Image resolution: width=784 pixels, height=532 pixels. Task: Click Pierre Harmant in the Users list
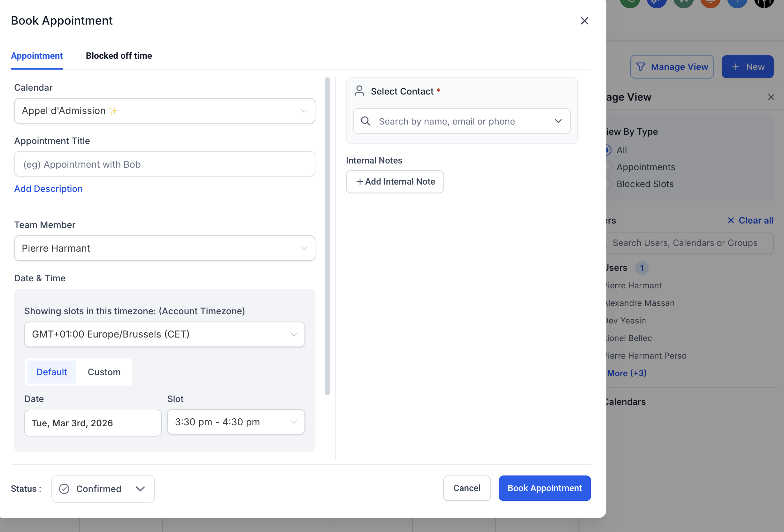point(634,285)
